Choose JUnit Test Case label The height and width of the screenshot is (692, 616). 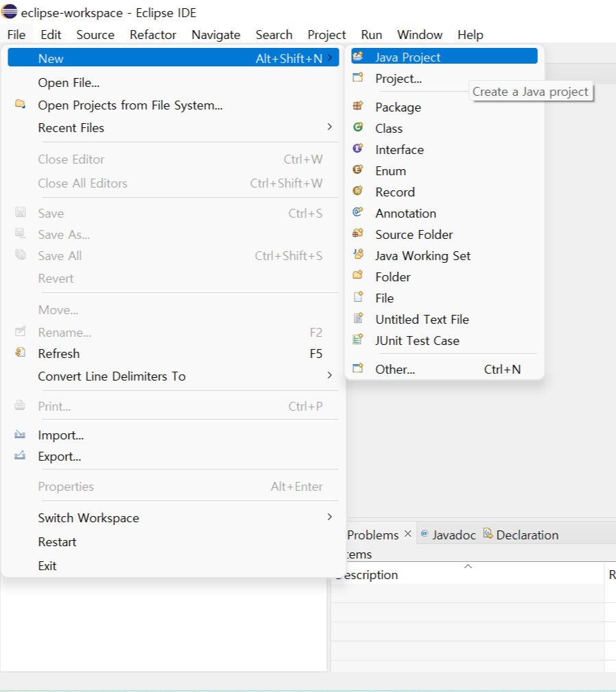point(417,341)
